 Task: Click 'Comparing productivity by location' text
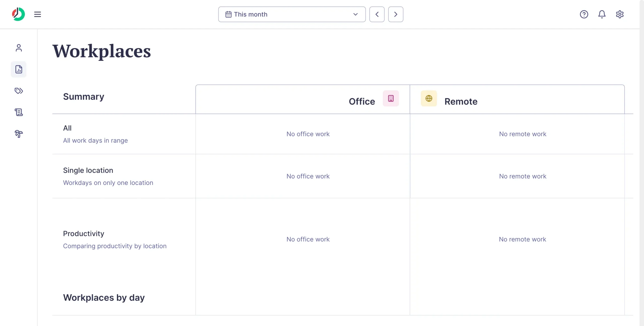point(115,246)
